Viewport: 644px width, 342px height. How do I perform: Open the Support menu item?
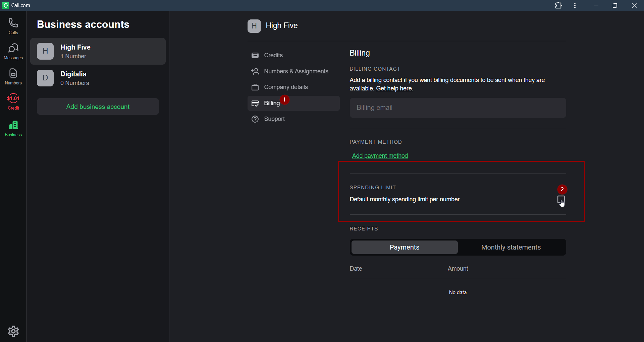coord(274,119)
